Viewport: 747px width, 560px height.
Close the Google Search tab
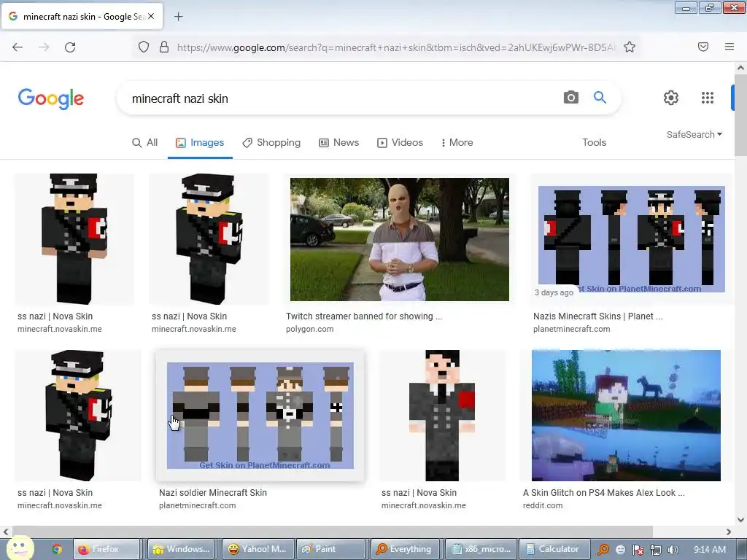(x=151, y=16)
